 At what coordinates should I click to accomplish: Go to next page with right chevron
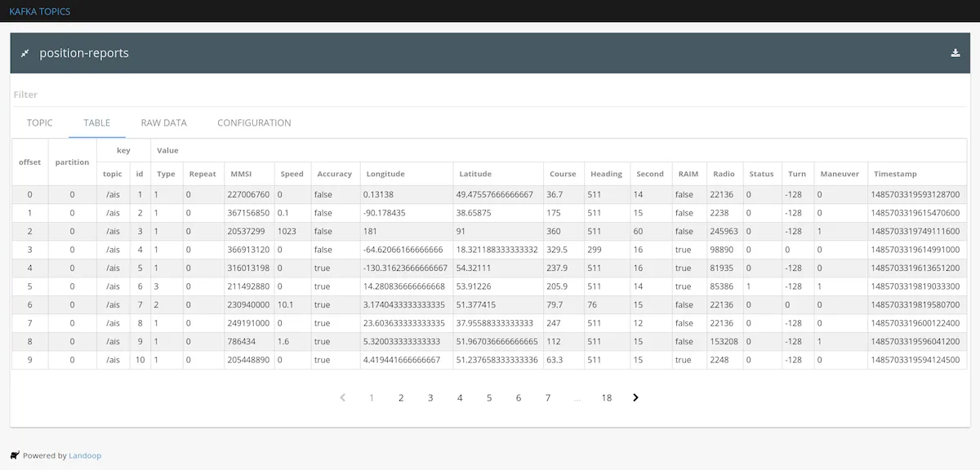635,397
